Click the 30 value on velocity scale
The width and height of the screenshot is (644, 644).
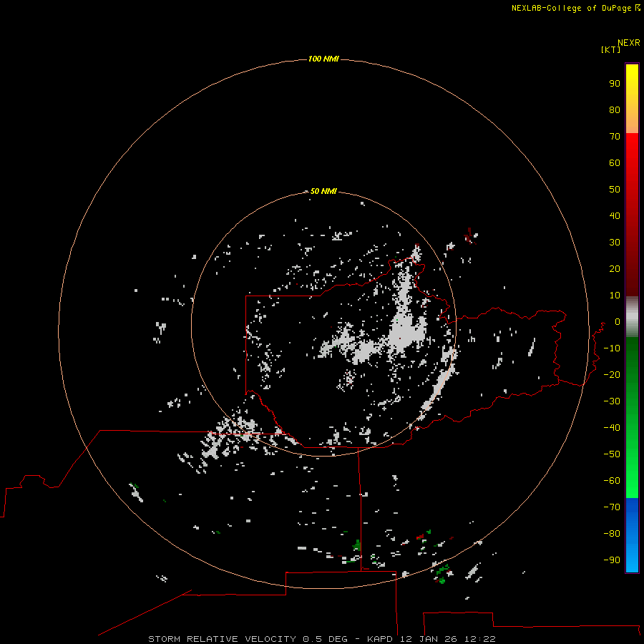pos(615,243)
